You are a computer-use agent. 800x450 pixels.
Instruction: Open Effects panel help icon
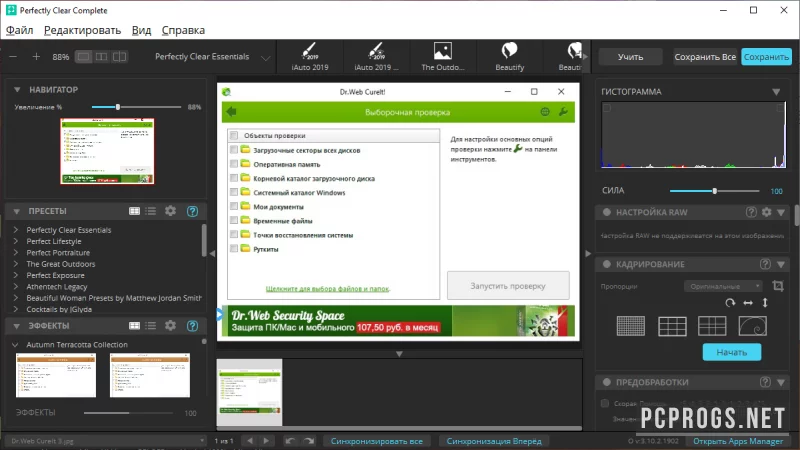[192, 326]
